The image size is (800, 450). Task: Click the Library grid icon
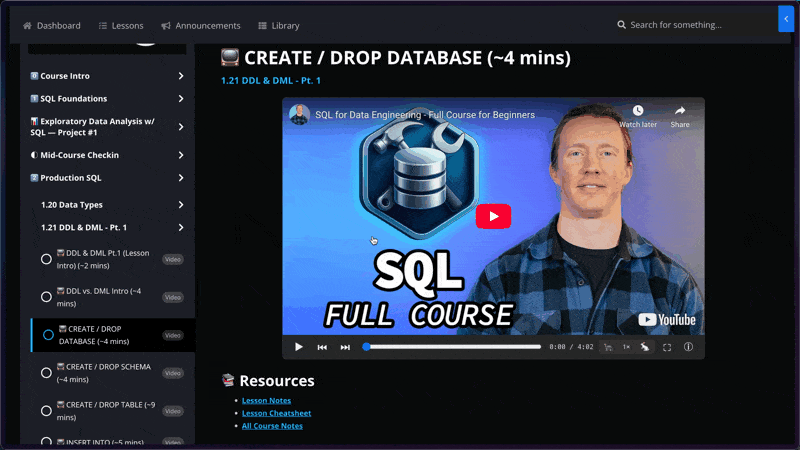262,26
